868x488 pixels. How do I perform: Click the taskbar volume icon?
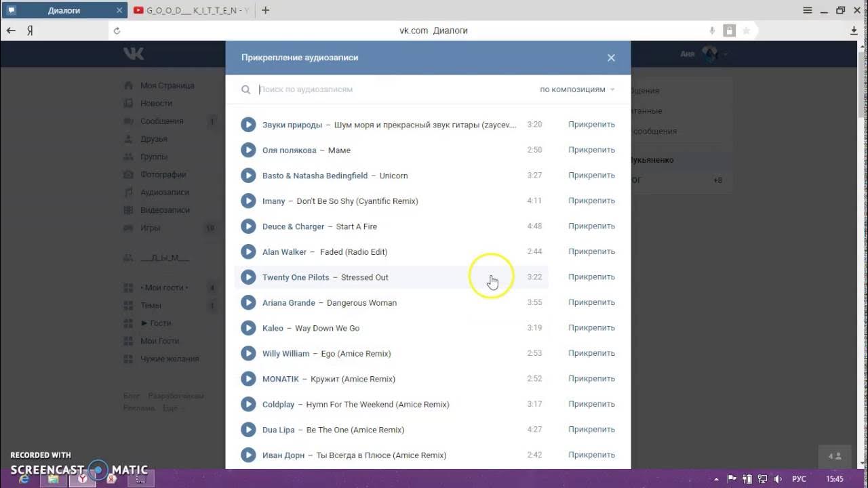[777, 479]
